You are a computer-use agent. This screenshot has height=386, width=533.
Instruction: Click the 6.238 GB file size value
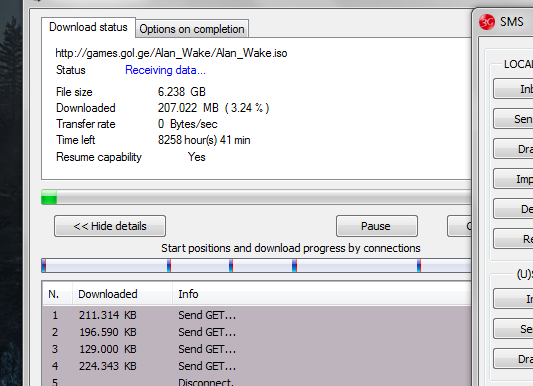[182, 92]
